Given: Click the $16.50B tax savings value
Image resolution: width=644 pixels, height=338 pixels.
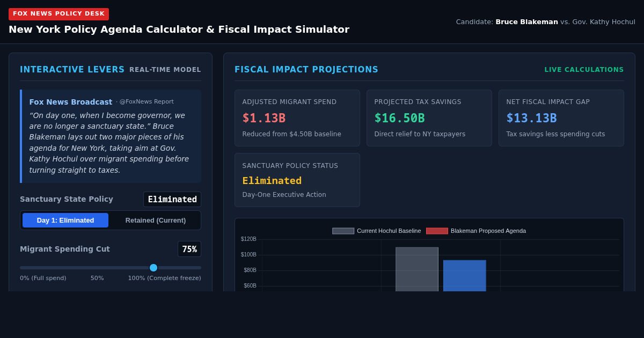Looking at the screenshot, I should click(400, 118).
